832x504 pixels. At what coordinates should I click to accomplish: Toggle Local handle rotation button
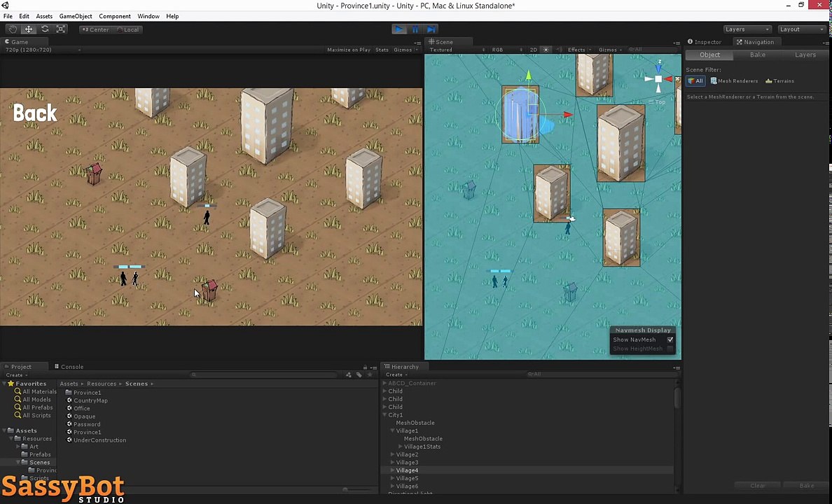point(127,29)
